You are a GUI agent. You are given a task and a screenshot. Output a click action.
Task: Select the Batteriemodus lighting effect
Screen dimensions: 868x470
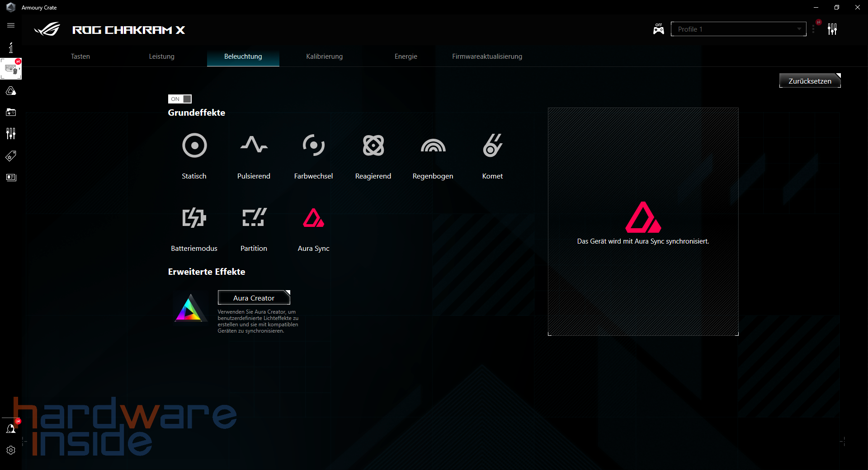[x=194, y=228]
